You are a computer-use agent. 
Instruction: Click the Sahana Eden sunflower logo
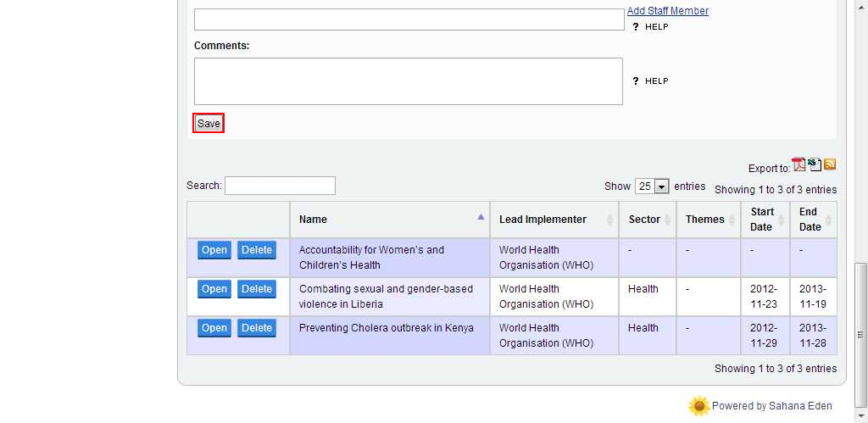pos(698,406)
